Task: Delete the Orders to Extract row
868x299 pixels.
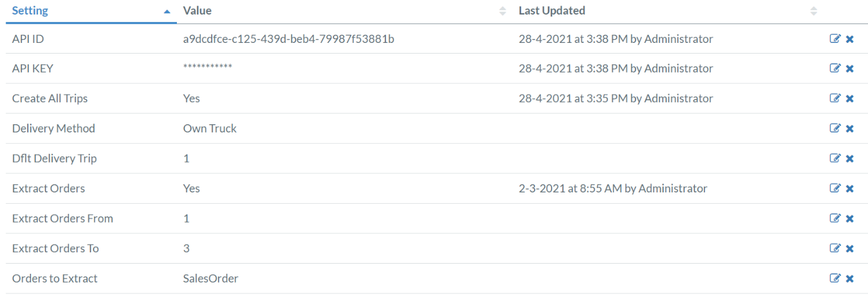Action: (x=850, y=278)
